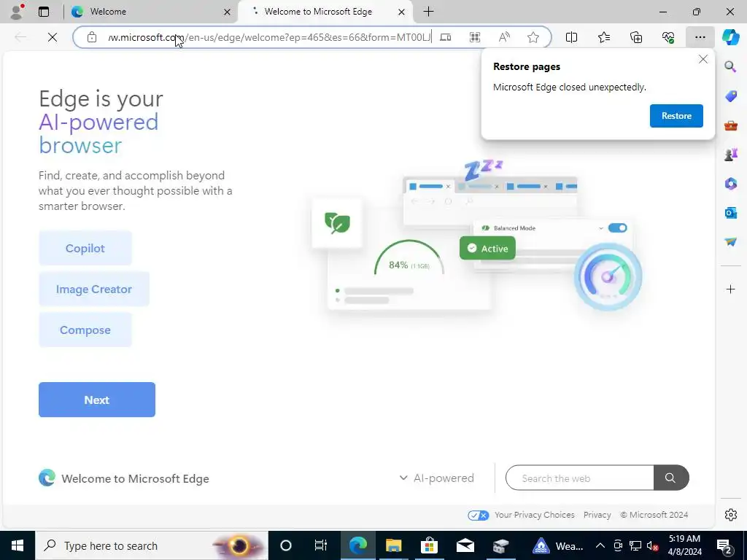The width and height of the screenshot is (747, 560).
Task: Open sidebar Drop paper plane icon
Action: click(731, 242)
